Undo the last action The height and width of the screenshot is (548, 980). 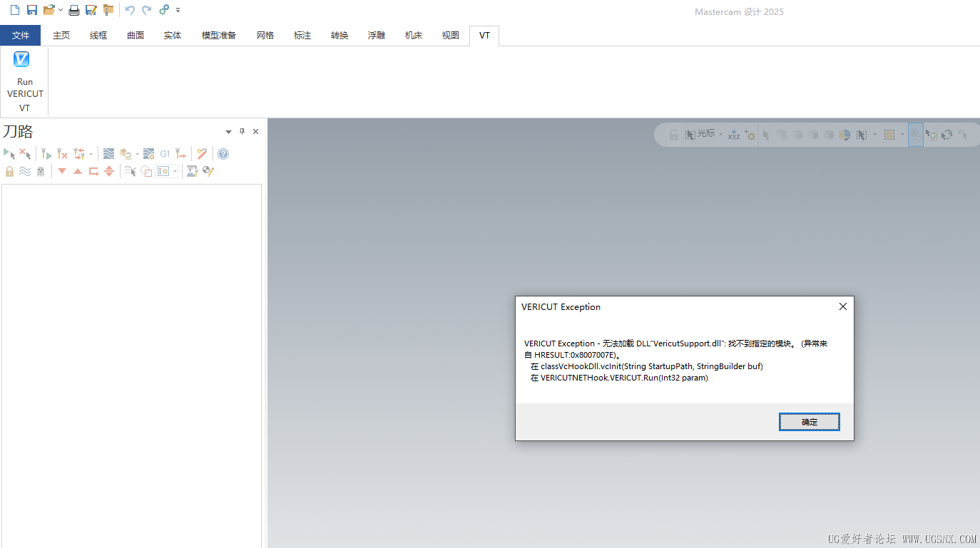pos(130,10)
